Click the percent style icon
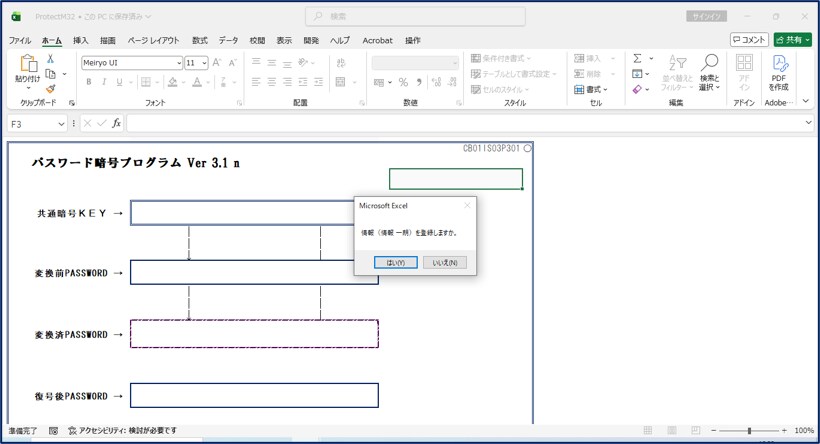This screenshot has height=444, width=820. (403, 82)
